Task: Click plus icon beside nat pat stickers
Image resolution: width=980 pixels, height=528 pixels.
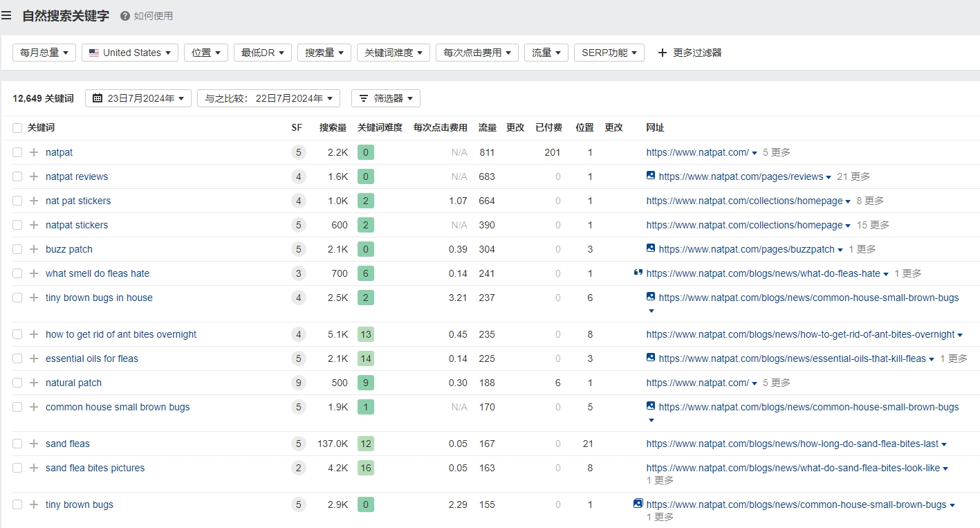Action: tap(34, 201)
